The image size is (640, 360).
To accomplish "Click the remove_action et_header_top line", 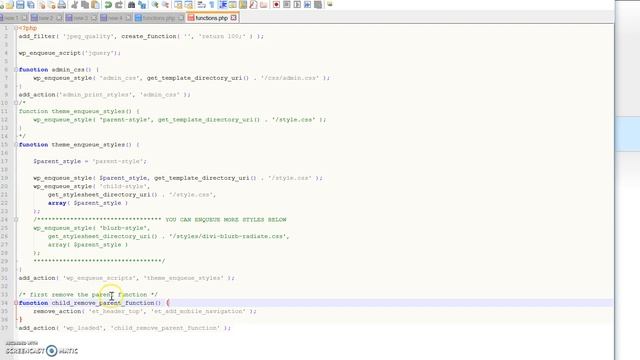I will (x=145, y=311).
